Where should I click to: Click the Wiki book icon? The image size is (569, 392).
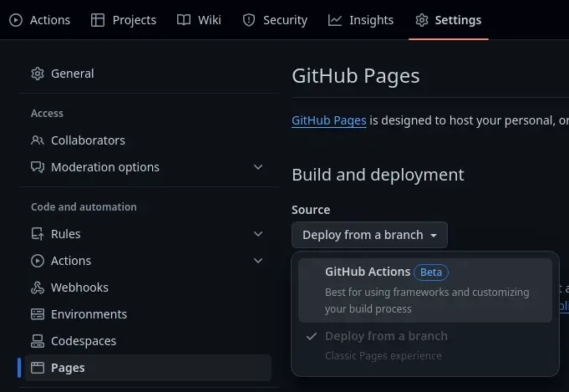point(184,20)
